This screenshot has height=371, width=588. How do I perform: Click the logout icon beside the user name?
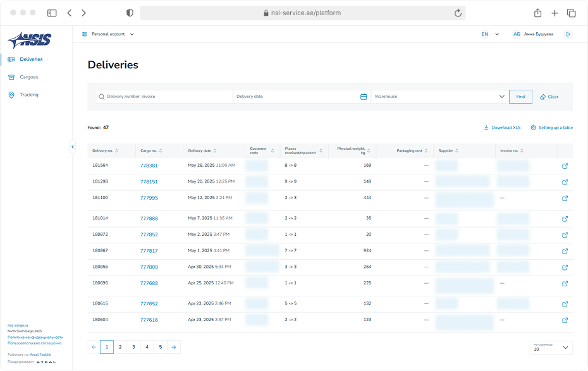[x=568, y=34]
